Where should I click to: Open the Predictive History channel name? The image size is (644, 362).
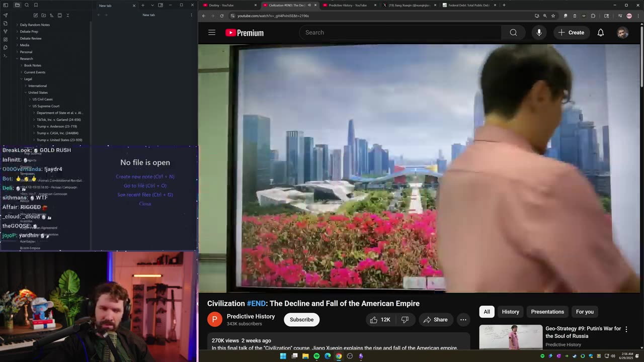(x=251, y=316)
